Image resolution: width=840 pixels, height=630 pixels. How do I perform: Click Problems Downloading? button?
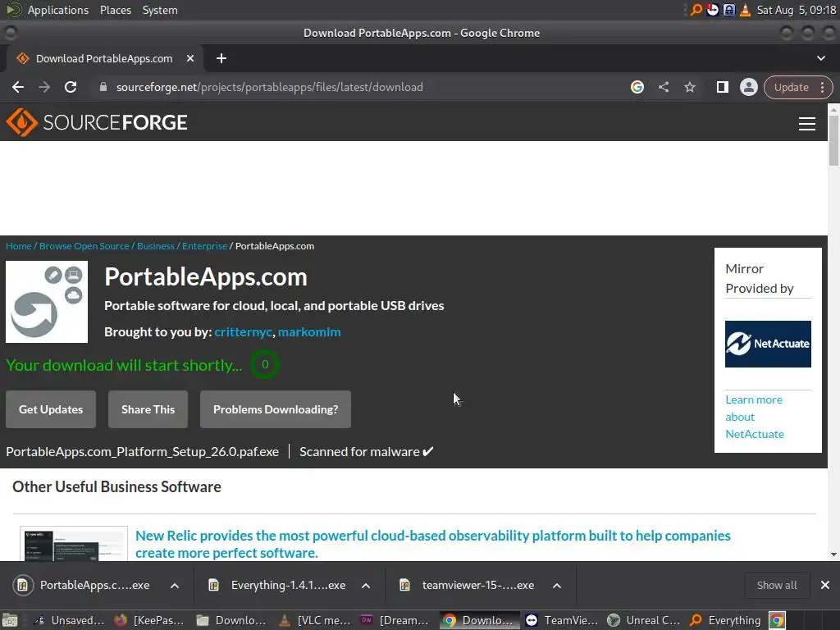click(276, 409)
